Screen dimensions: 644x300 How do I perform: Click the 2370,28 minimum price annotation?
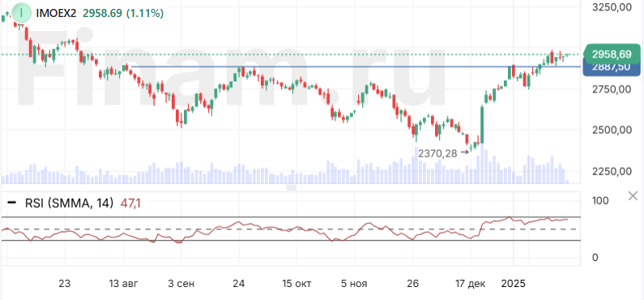coord(437,153)
